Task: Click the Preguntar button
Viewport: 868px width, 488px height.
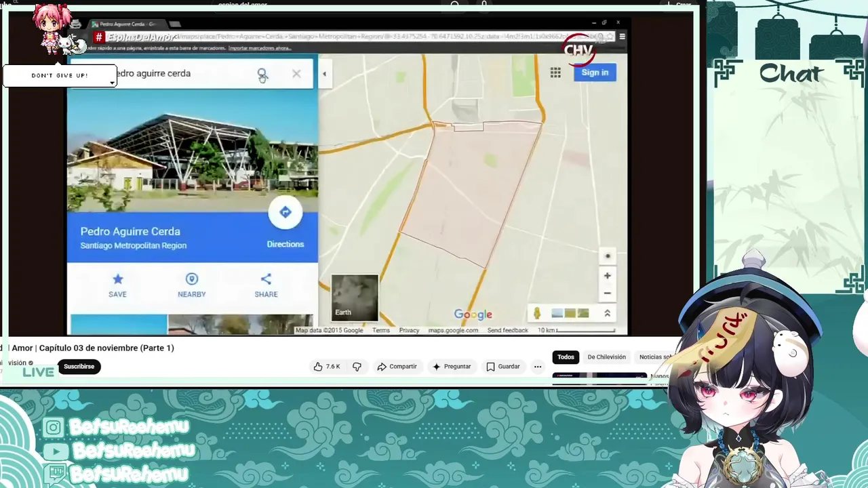Action: 452,367
